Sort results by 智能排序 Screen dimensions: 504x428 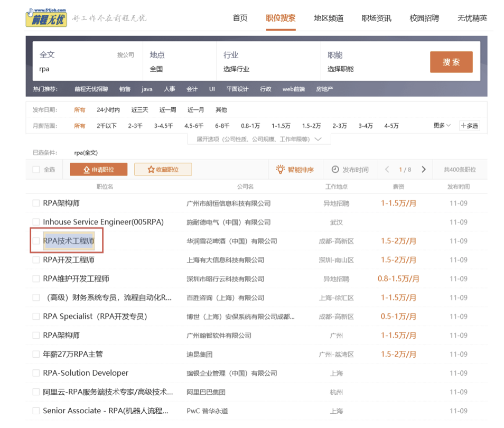[295, 170]
